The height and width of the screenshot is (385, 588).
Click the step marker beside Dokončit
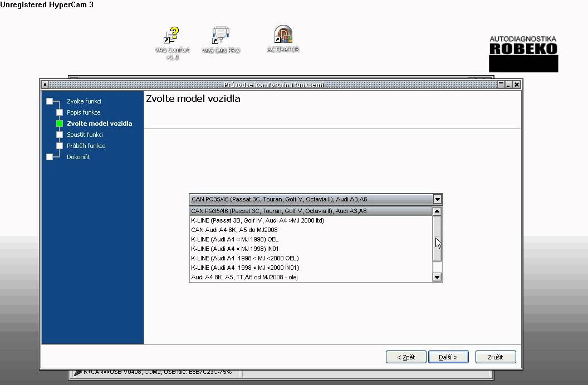50,157
